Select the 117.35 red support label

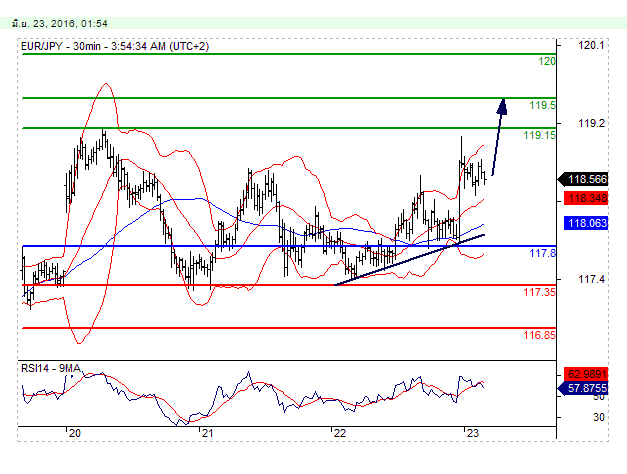pyautogui.click(x=540, y=292)
